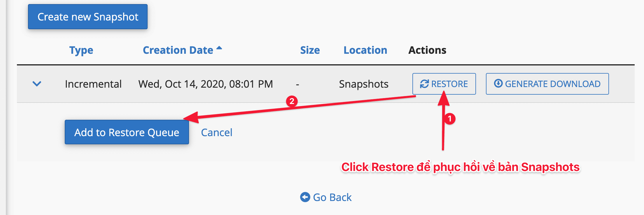Click the Incremental snapshot row

[93, 84]
